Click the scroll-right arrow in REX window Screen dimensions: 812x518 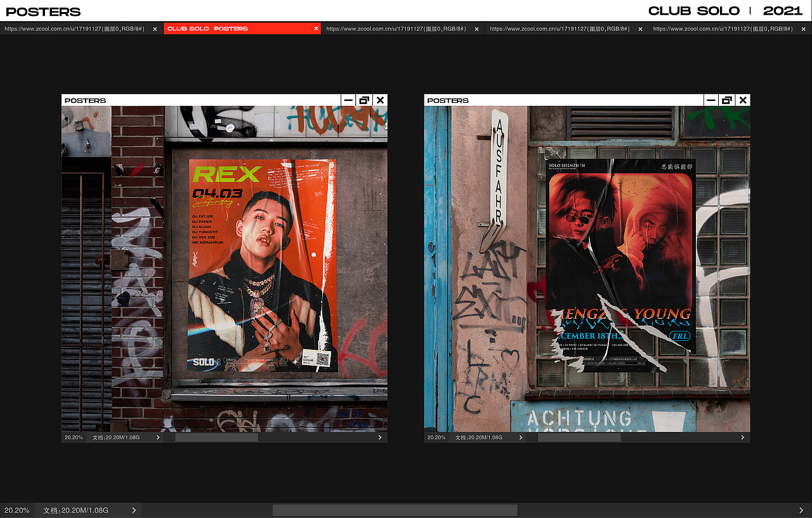380,437
